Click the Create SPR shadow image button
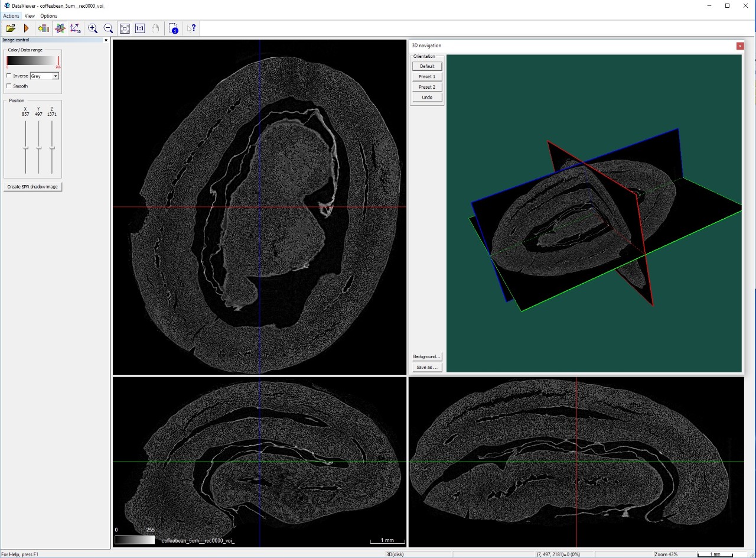This screenshot has height=558, width=756. click(32, 187)
